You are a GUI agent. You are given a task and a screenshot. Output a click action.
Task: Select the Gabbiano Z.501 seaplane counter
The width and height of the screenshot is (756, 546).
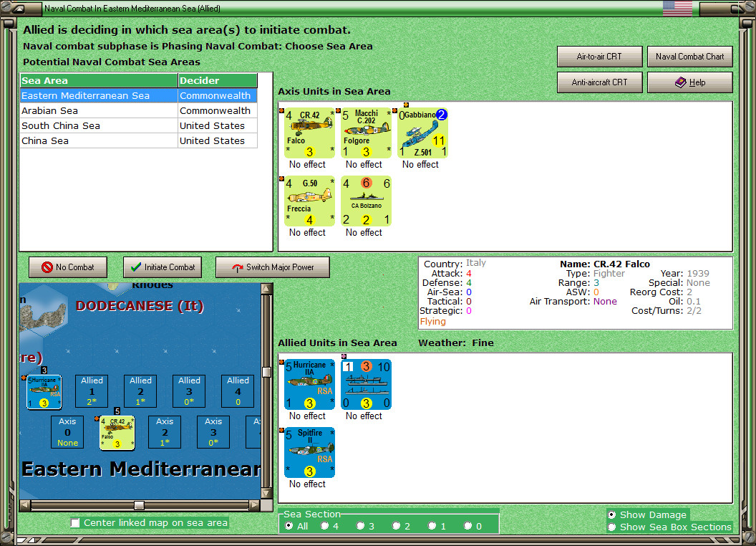click(x=422, y=133)
